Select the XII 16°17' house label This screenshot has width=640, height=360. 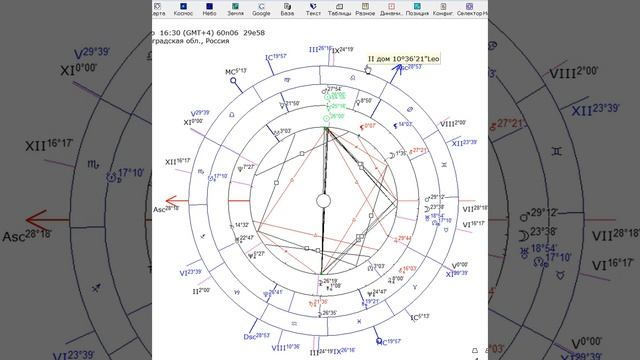point(178,162)
